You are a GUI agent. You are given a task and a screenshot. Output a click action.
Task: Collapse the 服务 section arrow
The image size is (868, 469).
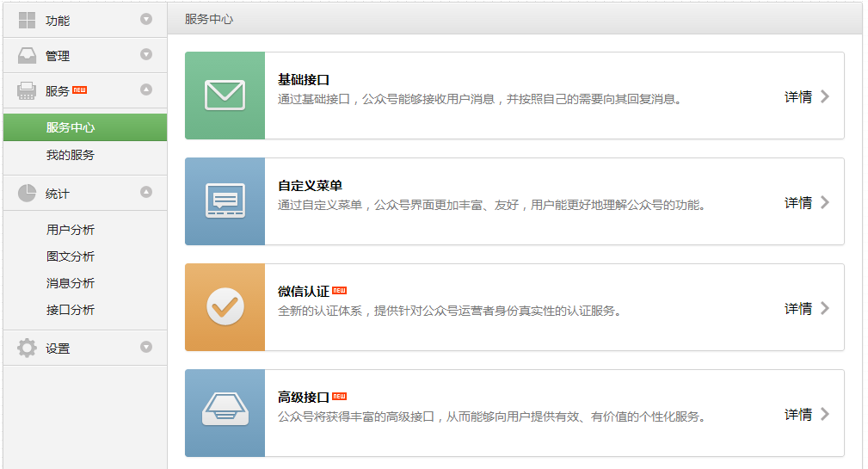[146, 89]
